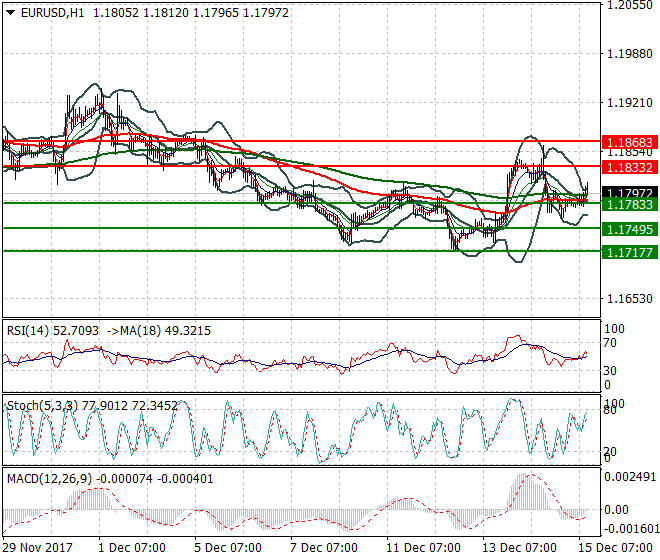Select the 7 Dec 07:00 time label
Image resolution: width=660 pixels, height=560 pixels.
[x=324, y=548]
